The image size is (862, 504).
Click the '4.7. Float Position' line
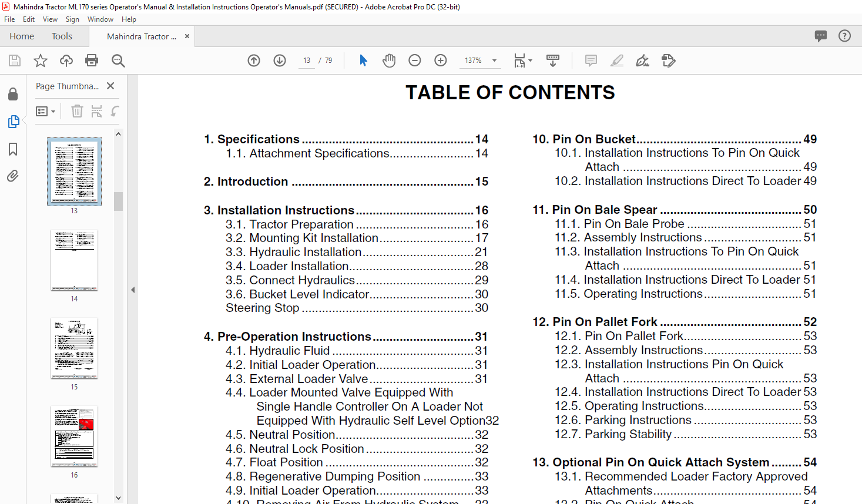357,462
